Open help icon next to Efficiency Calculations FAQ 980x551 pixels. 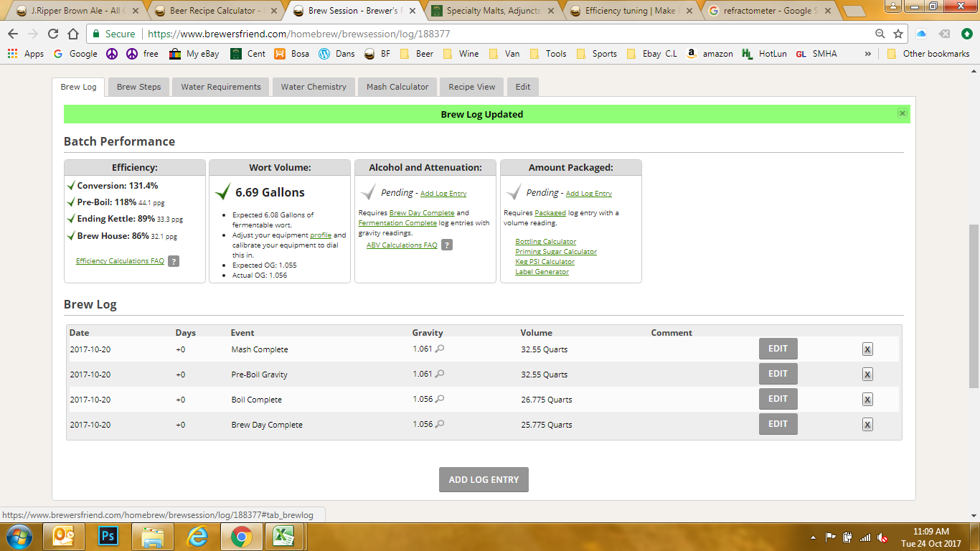pos(174,261)
